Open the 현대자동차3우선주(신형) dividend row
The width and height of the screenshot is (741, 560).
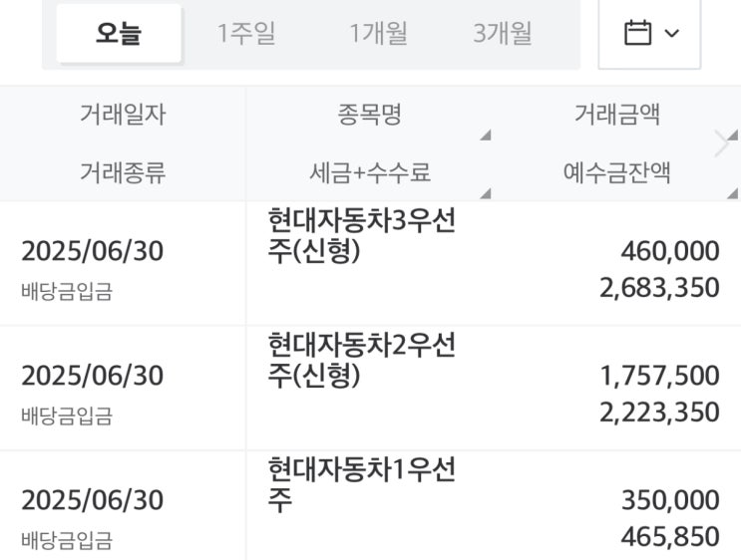pos(361,237)
